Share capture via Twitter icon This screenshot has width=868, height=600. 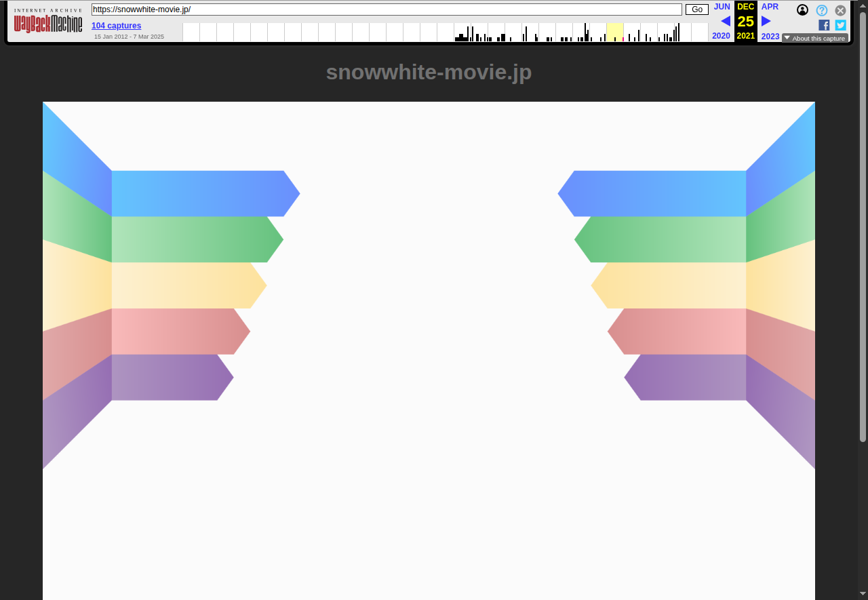(x=840, y=25)
